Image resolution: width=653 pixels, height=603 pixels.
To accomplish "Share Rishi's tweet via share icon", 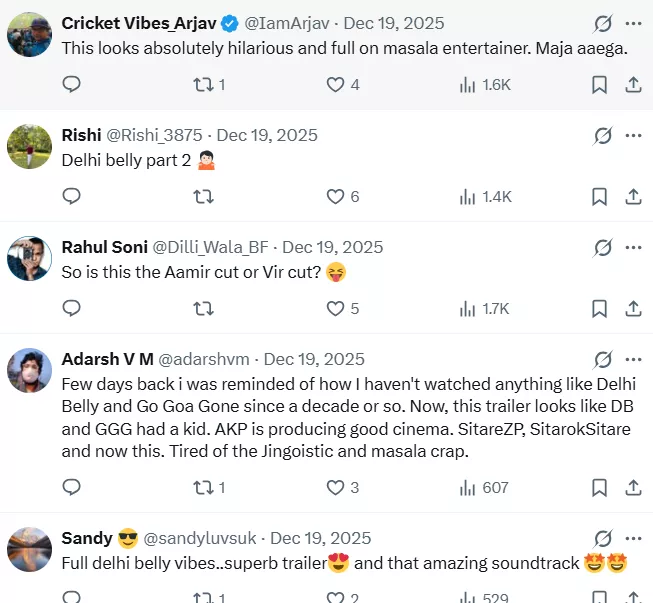I will coord(632,197).
